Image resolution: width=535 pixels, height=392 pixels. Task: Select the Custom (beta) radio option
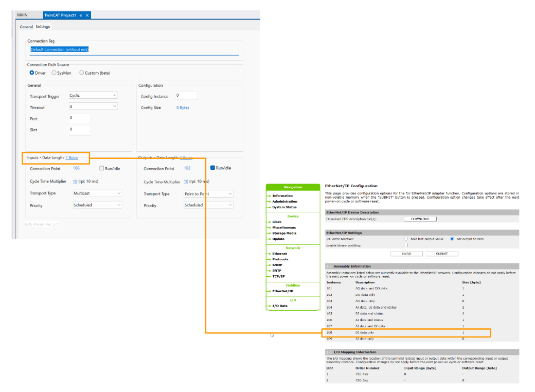pyautogui.click(x=82, y=73)
